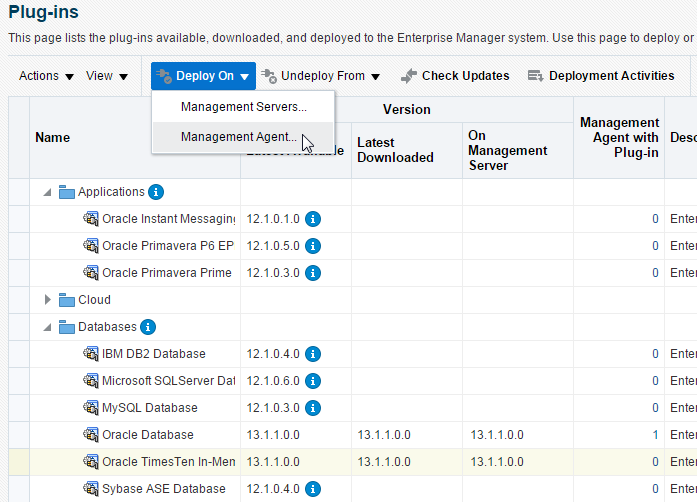Image resolution: width=697 pixels, height=502 pixels.
Task: Open Deployment Activities
Action: (x=601, y=76)
